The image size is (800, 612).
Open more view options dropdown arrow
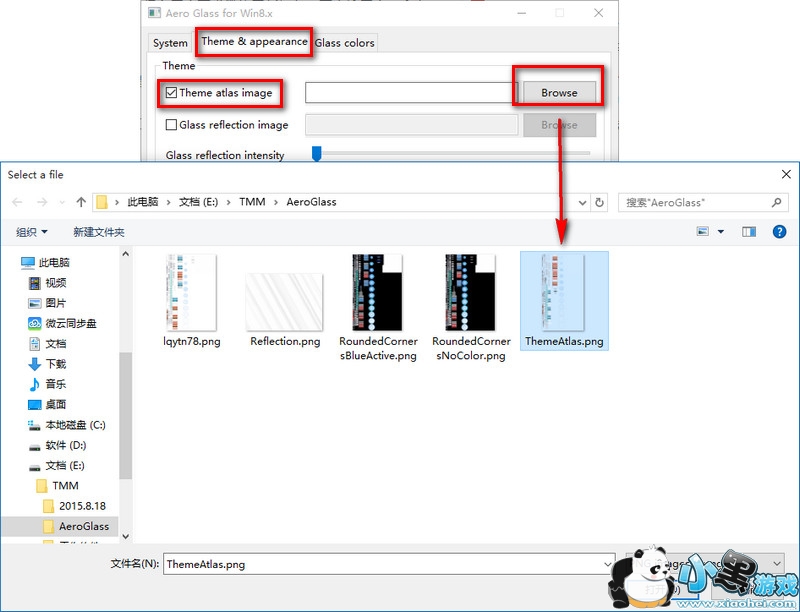click(x=721, y=232)
